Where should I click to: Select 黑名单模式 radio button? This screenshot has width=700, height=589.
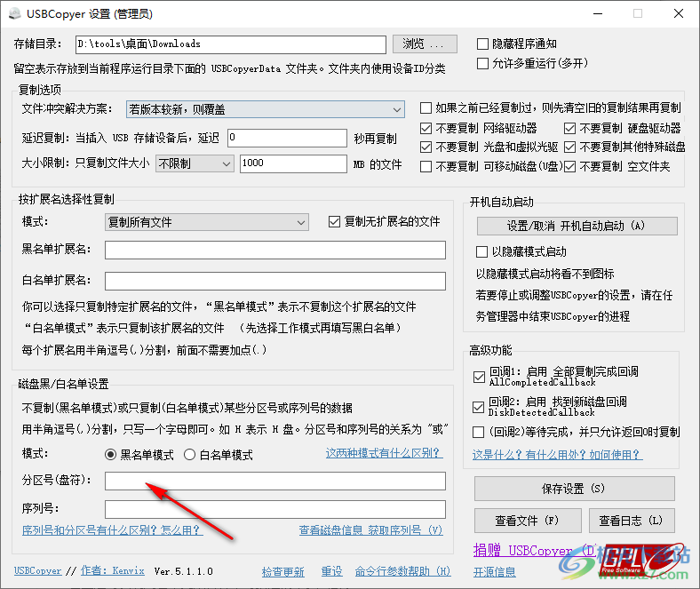pos(110,455)
